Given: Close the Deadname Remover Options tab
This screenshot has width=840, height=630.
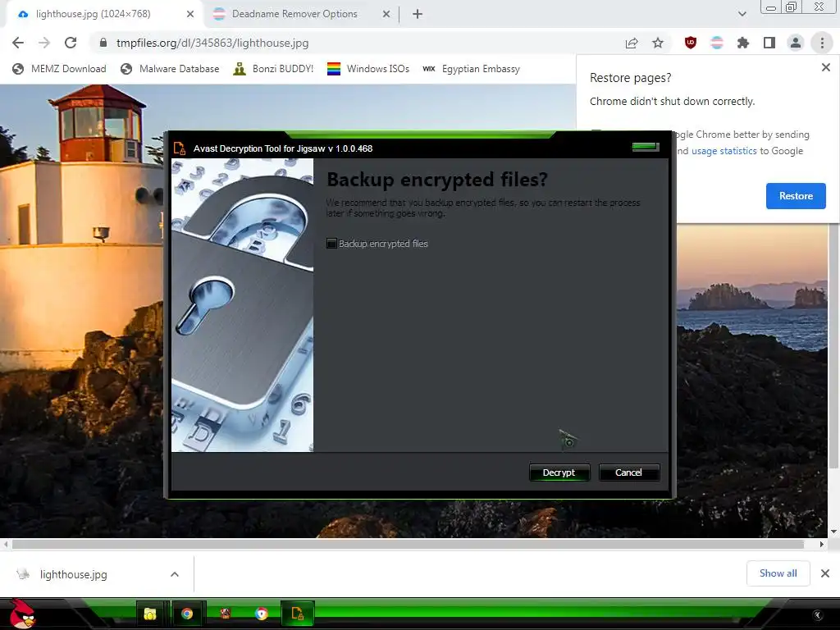Looking at the screenshot, I should coord(386,14).
